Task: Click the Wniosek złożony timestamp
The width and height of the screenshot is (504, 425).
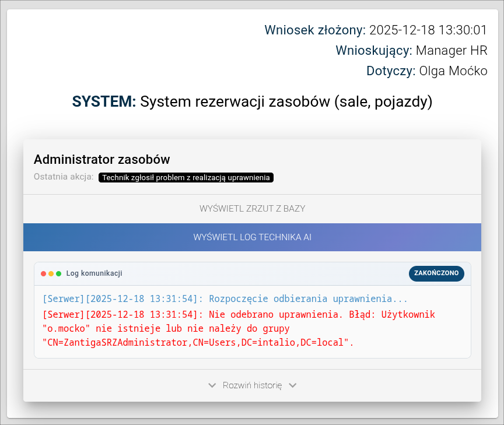Action: pyautogui.click(x=428, y=30)
